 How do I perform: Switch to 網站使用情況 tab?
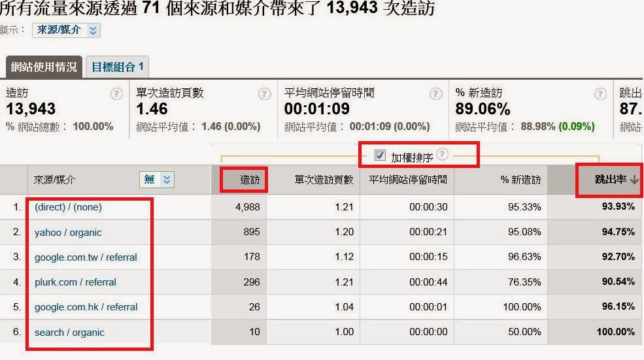click(x=44, y=67)
